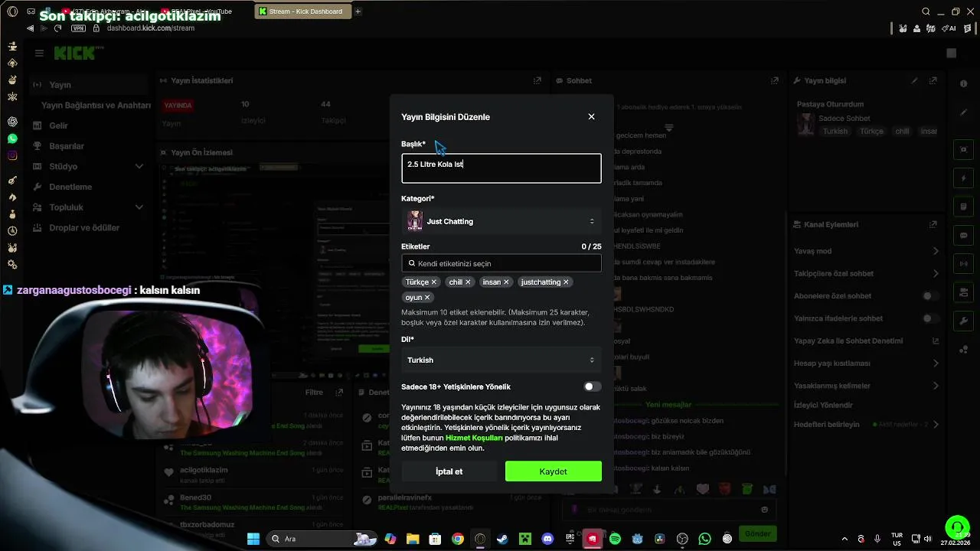The image size is (980, 551).
Task: Toggle Sadece 18+ Yetişkinlere Yönelik switch
Action: [x=592, y=386]
